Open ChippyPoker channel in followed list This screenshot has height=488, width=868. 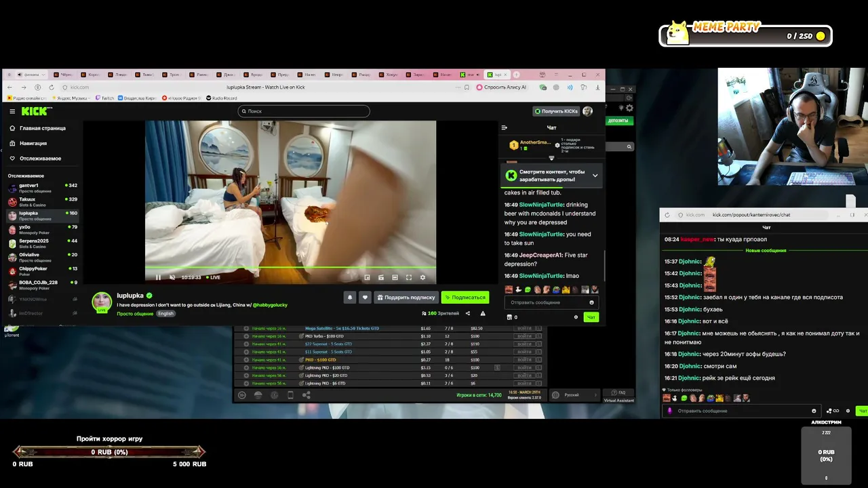(x=42, y=271)
